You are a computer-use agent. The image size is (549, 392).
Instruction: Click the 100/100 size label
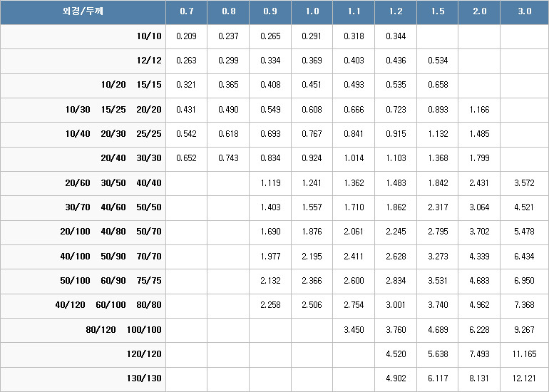(144, 330)
